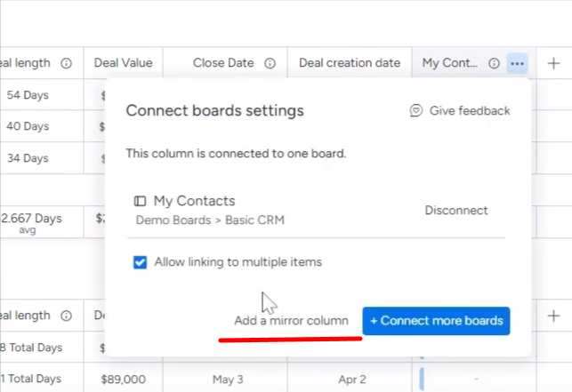The height and width of the screenshot is (392, 572).
Task: Click the May 3 close date cell
Action: click(x=228, y=380)
